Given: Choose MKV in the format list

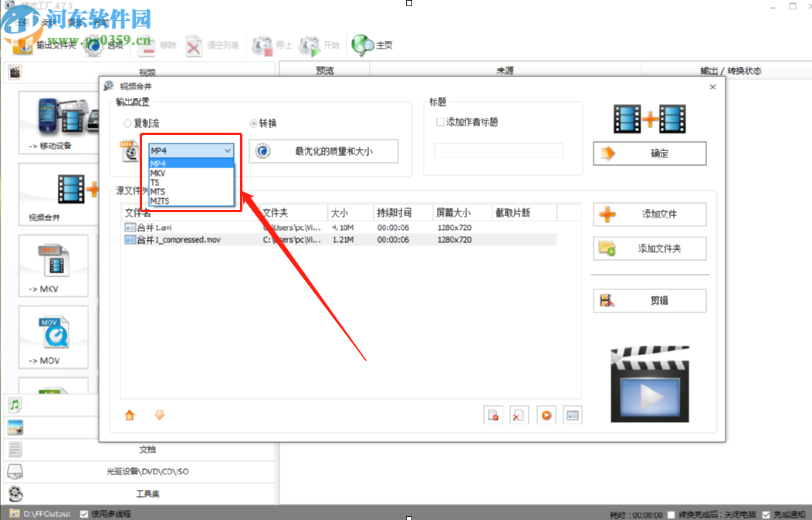Looking at the screenshot, I should pyautogui.click(x=191, y=174).
